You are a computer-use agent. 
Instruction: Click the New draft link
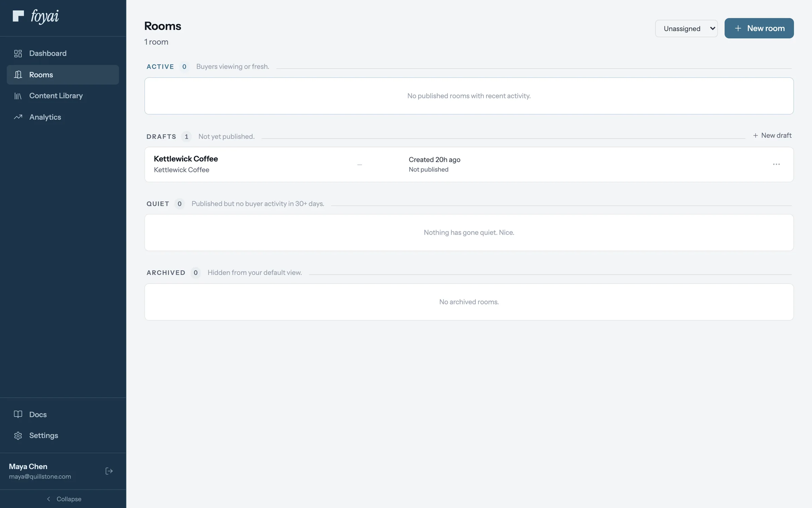pyautogui.click(x=772, y=135)
